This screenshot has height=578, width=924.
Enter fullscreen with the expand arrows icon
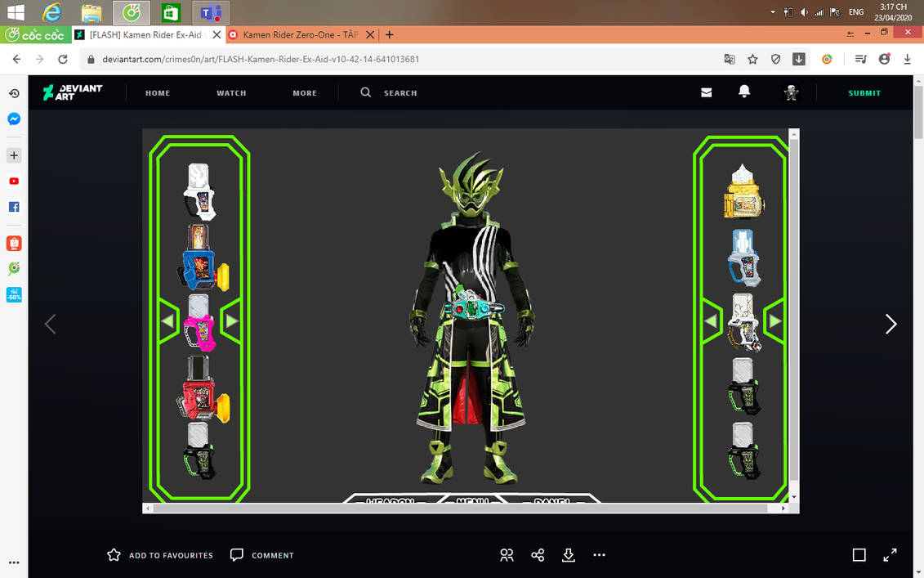[x=890, y=555]
